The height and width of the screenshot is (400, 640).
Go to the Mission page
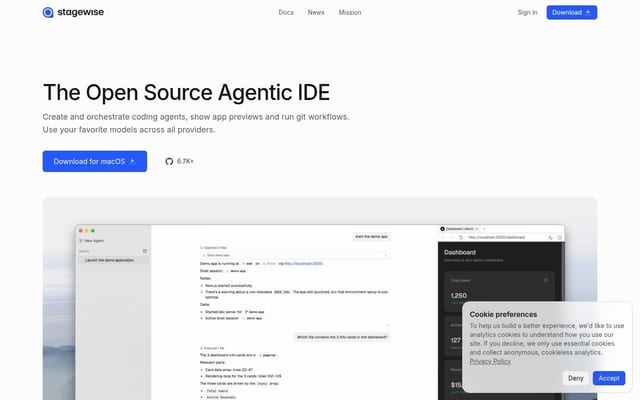tap(350, 13)
